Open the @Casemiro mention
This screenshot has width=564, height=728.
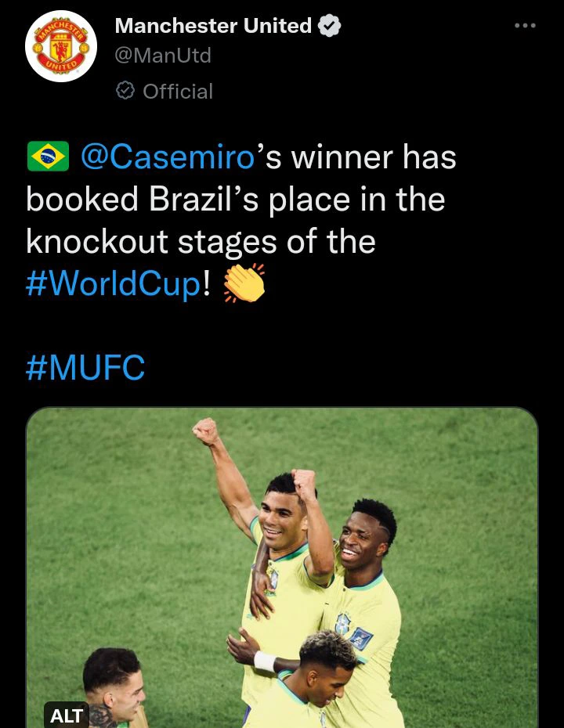click(x=168, y=157)
